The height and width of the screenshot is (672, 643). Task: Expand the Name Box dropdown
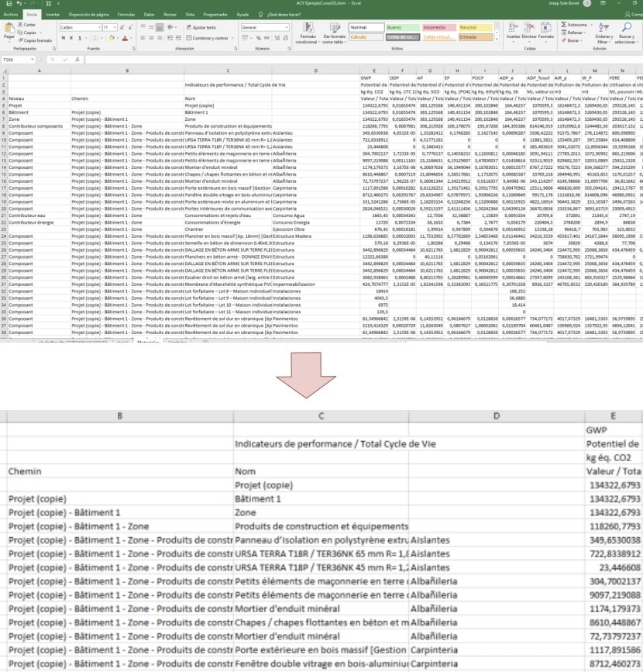click(34, 59)
